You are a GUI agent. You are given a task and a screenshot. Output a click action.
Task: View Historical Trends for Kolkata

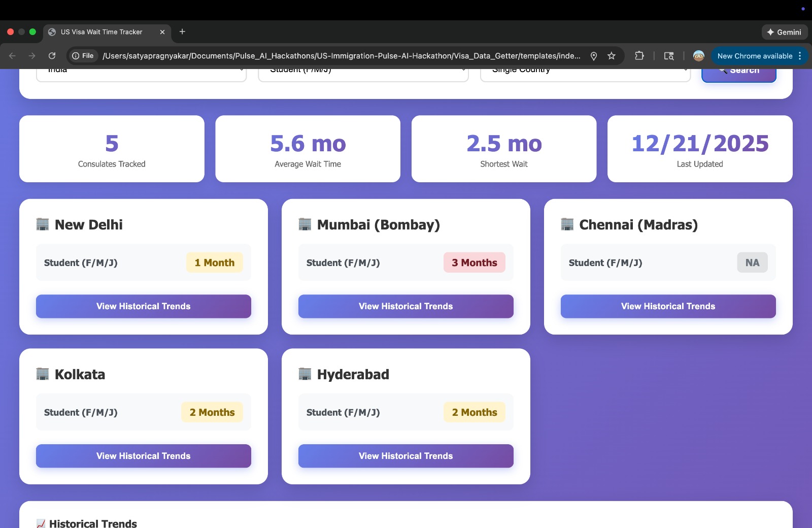point(144,456)
